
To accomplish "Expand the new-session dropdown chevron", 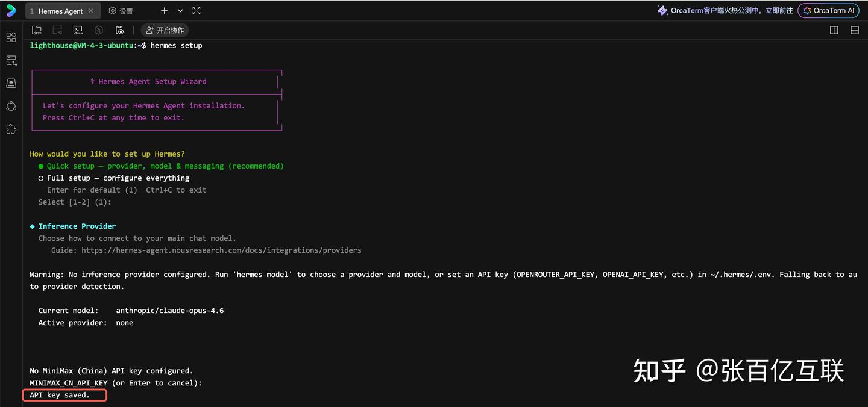I will (180, 11).
